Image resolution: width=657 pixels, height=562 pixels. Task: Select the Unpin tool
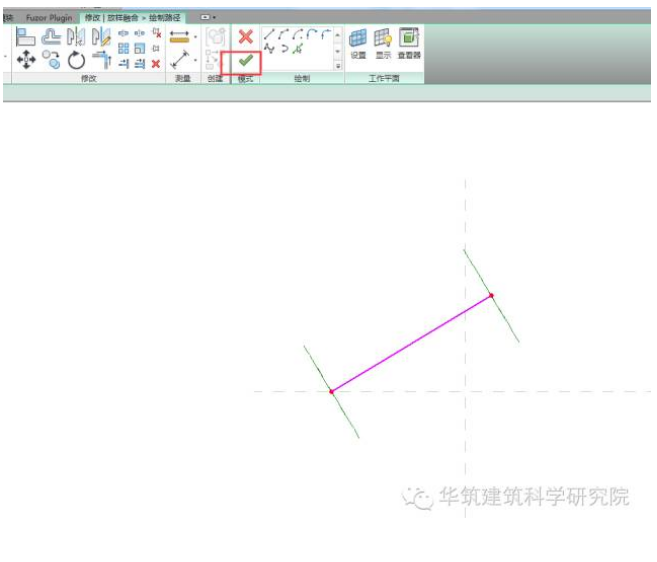coord(156,33)
